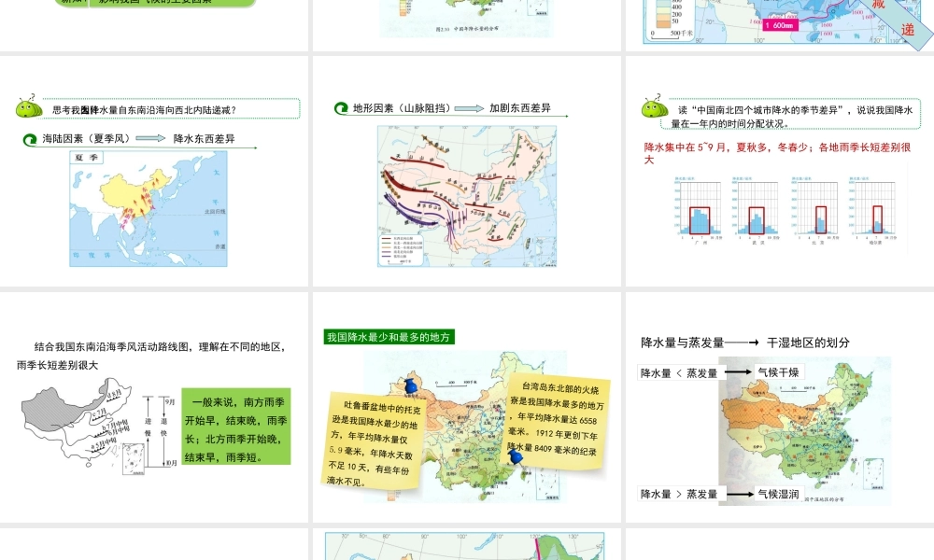Select the text '加剧东西差异'

click(x=520, y=107)
